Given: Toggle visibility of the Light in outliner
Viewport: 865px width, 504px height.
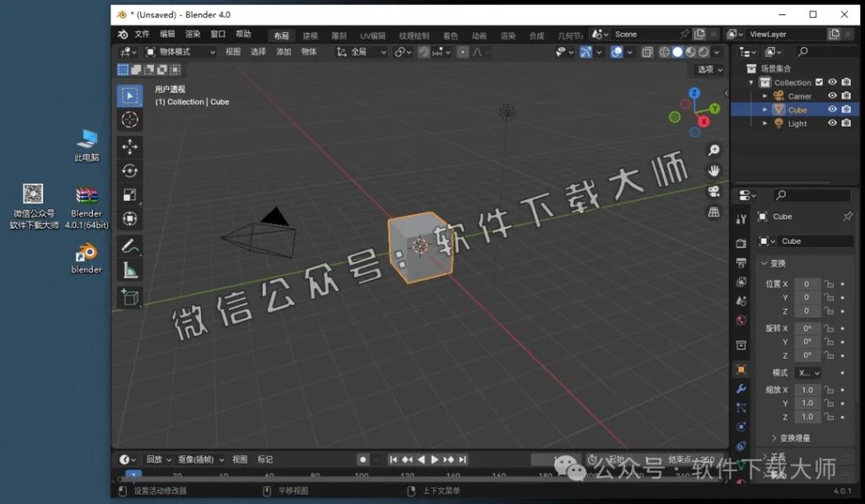Looking at the screenshot, I should coord(831,123).
